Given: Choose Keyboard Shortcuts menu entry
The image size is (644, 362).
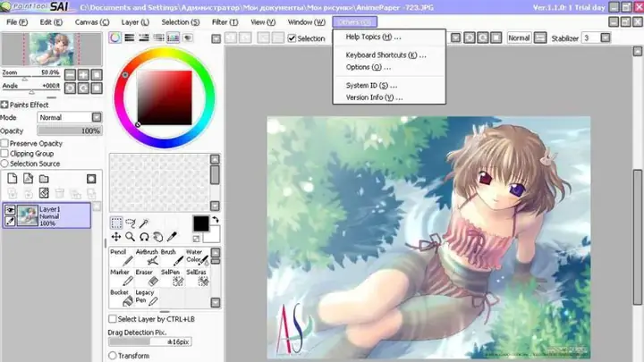Looking at the screenshot, I should pos(389,55).
